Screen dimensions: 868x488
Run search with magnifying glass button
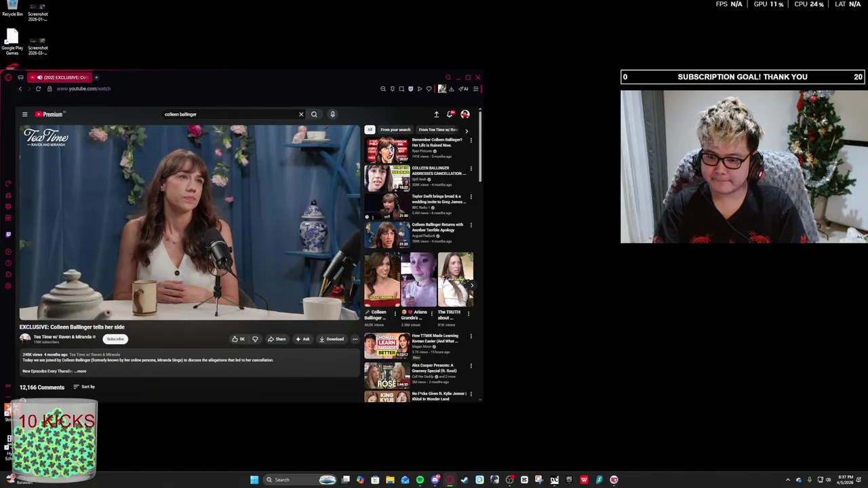(x=314, y=115)
